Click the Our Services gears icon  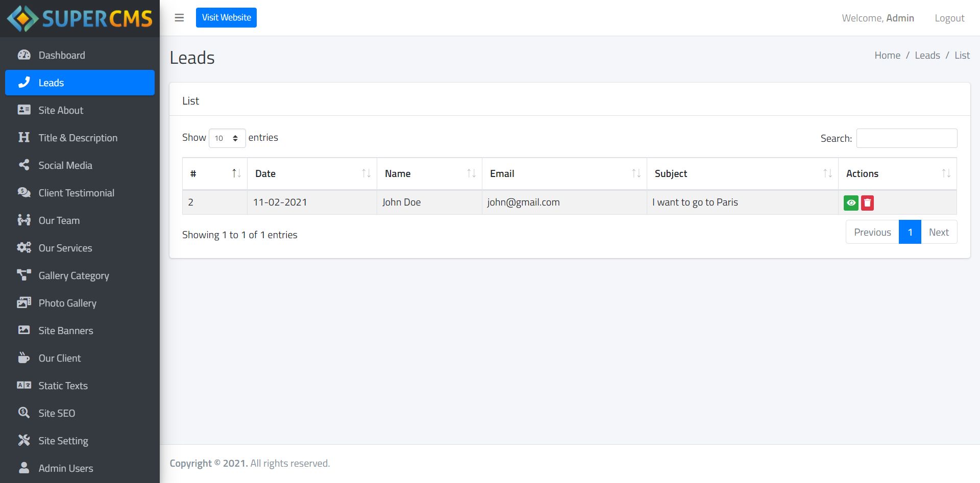[24, 248]
